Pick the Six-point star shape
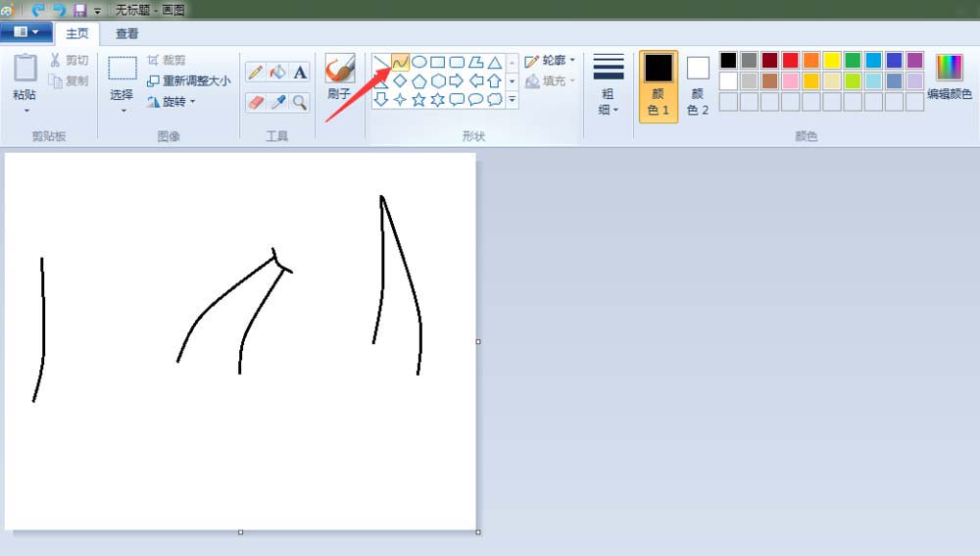980x556 pixels. click(438, 99)
